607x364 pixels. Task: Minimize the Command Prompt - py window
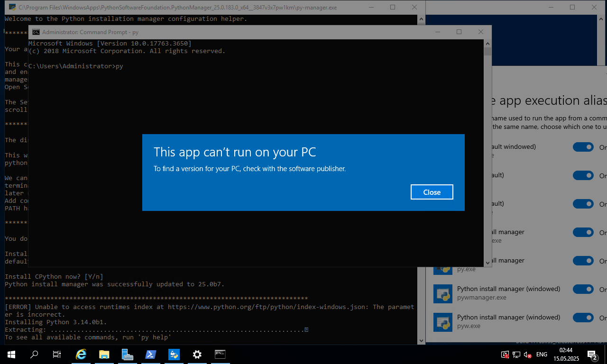(437, 32)
